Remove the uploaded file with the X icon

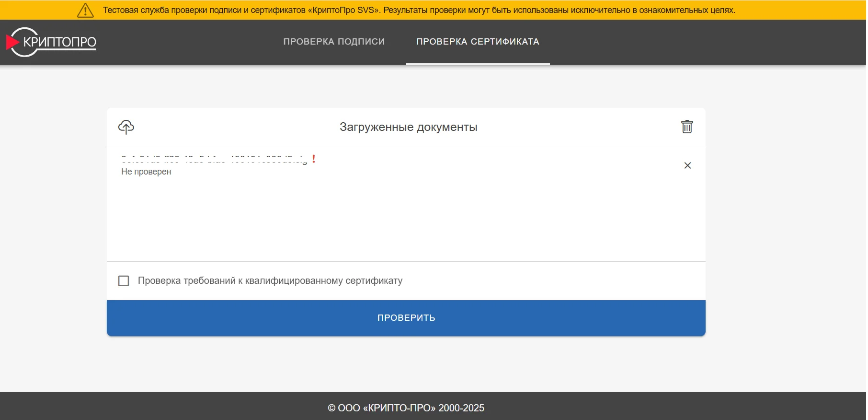point(687,165)
